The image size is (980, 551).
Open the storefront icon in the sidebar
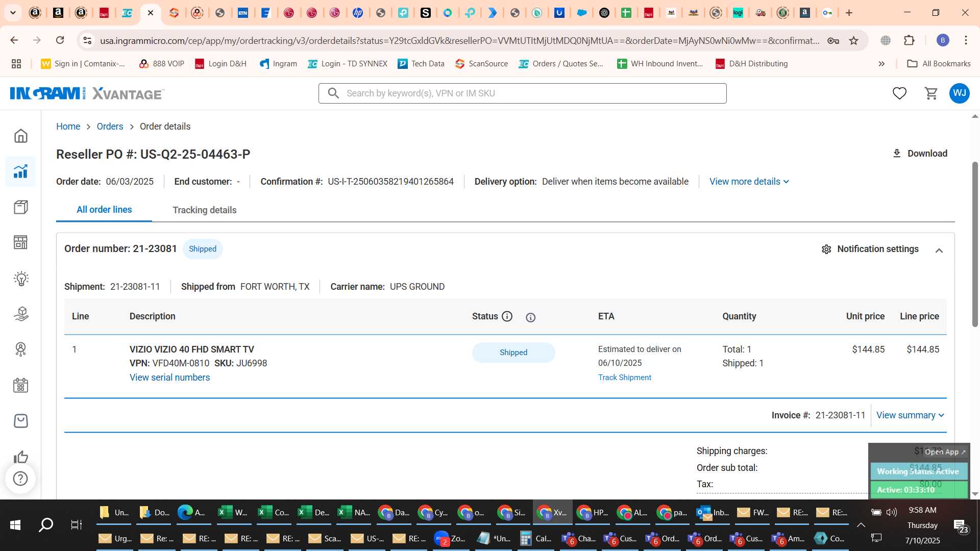tap(20, 242)
